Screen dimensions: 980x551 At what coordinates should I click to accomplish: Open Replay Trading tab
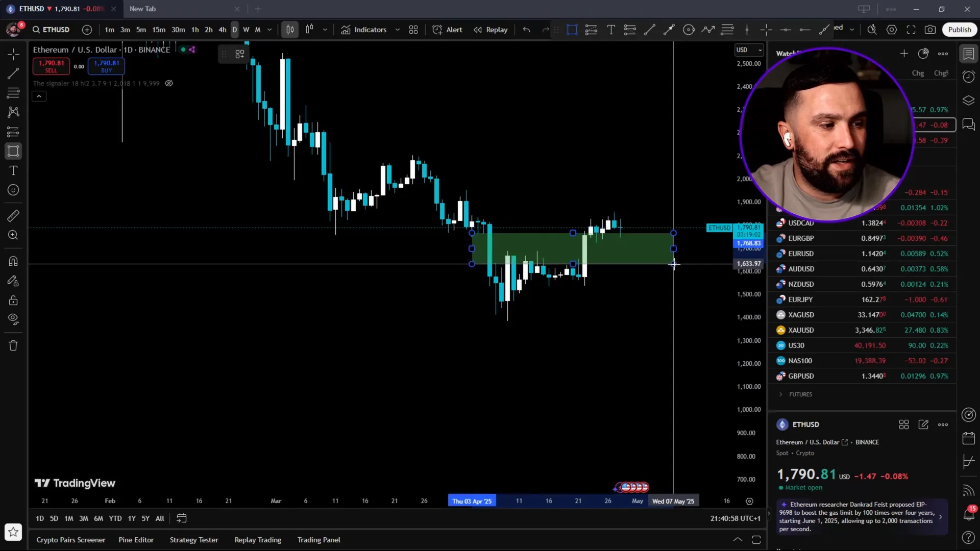point(258,540)
